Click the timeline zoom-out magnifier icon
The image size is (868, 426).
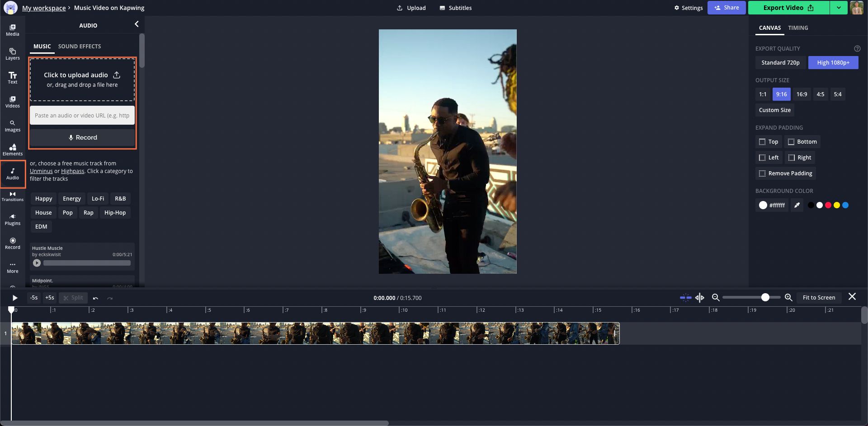tap(716, 297)
